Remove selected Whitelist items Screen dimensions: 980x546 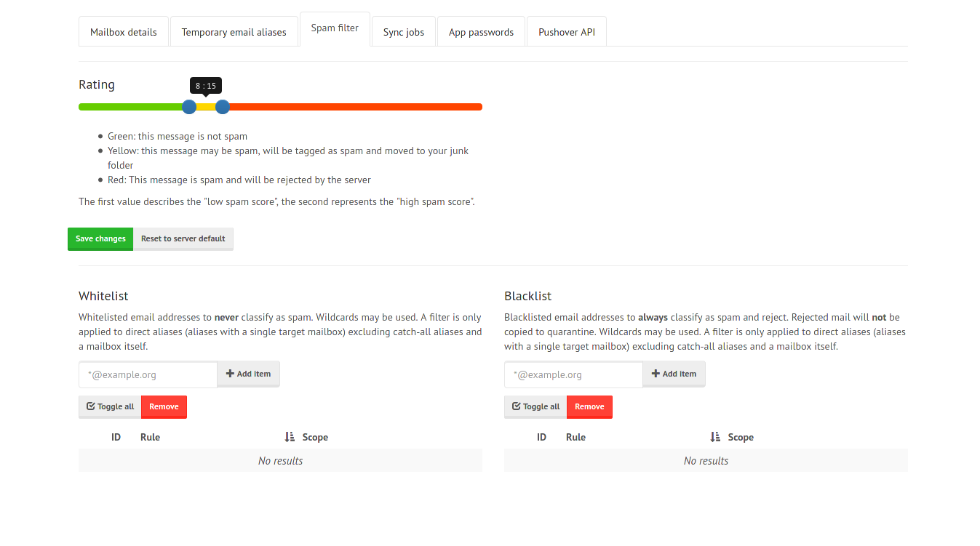coord(164,406)
